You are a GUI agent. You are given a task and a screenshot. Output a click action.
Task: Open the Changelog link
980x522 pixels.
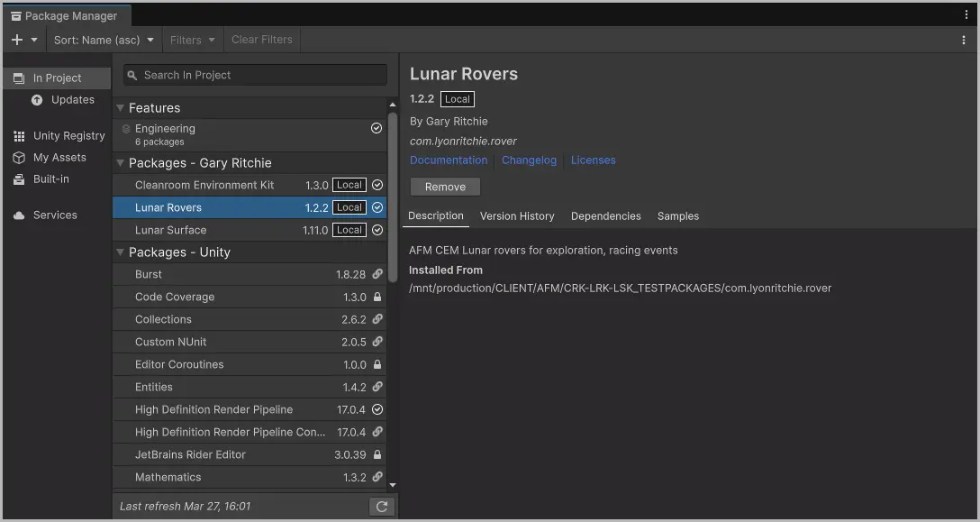pyautogui.click(x=529, y=160)
